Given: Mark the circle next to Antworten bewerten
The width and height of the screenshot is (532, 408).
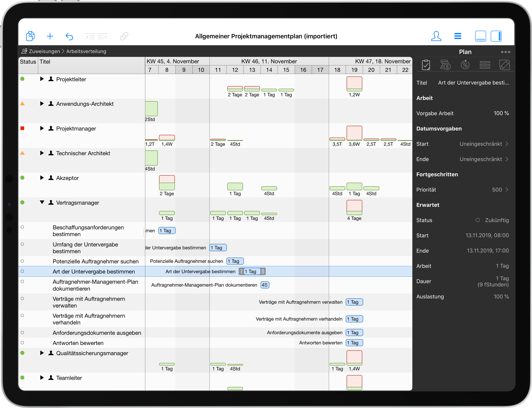Looking at the screenshot, I should 23,343.
